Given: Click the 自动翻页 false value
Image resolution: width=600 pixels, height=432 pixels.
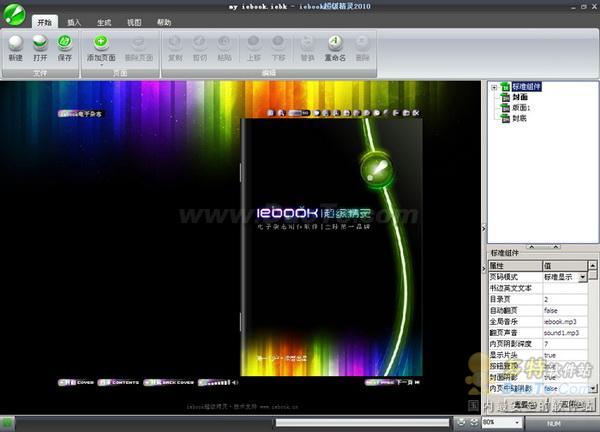Looking at the screenshot, I should point(565,310).
